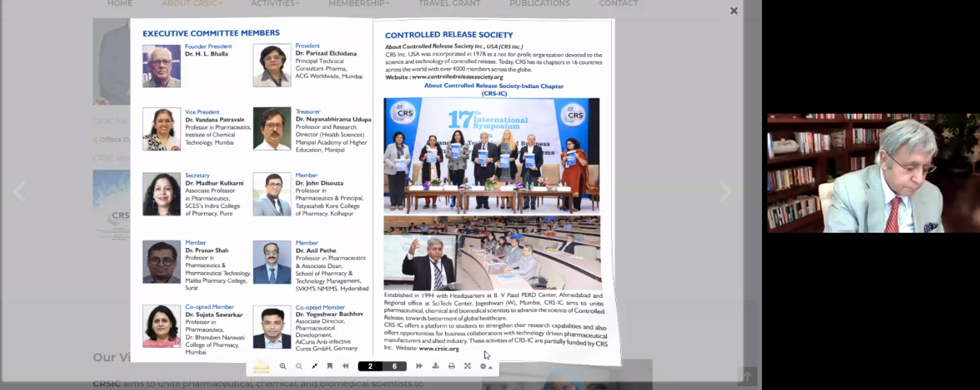Click Dr. Madhur Kulkarni's photo
This screenshot has width=980, height=390.
161,194
